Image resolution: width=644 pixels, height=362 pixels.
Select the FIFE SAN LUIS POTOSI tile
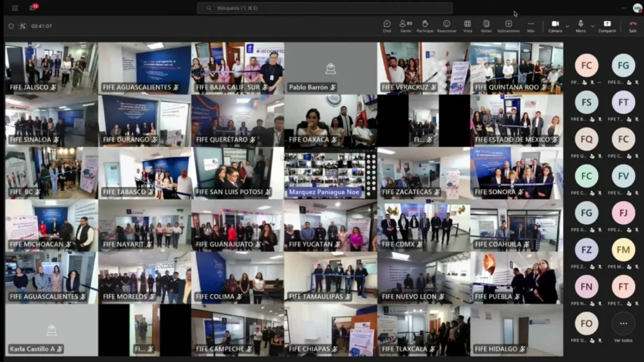click(237, 173)
